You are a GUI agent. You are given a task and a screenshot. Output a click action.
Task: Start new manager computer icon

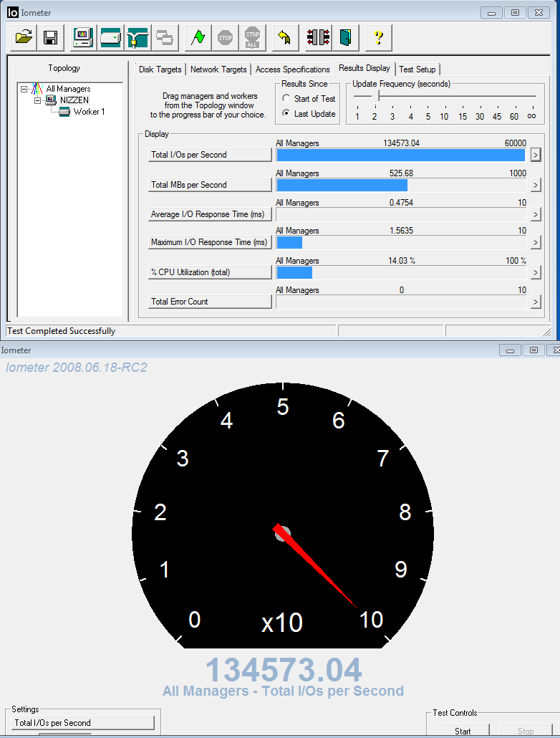click(82, 37)
